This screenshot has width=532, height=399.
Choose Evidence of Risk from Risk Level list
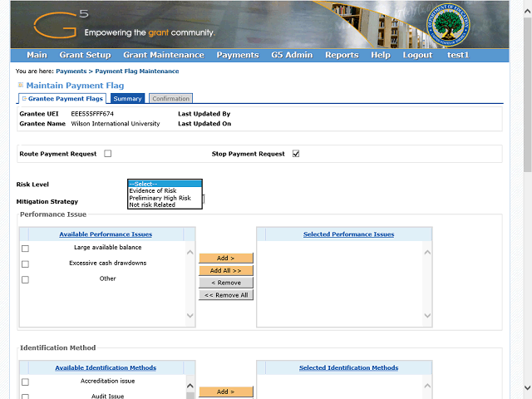pyautogui.click(x=152, y=191)
